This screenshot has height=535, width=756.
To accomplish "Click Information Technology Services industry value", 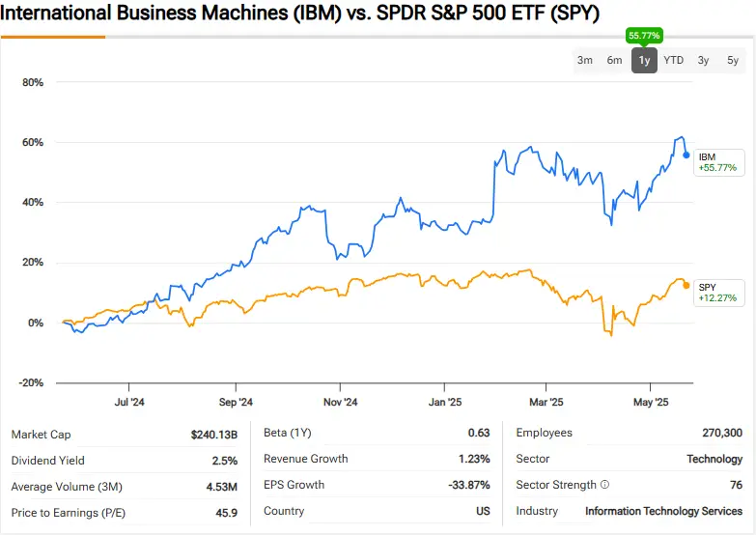I will (664, 511).
